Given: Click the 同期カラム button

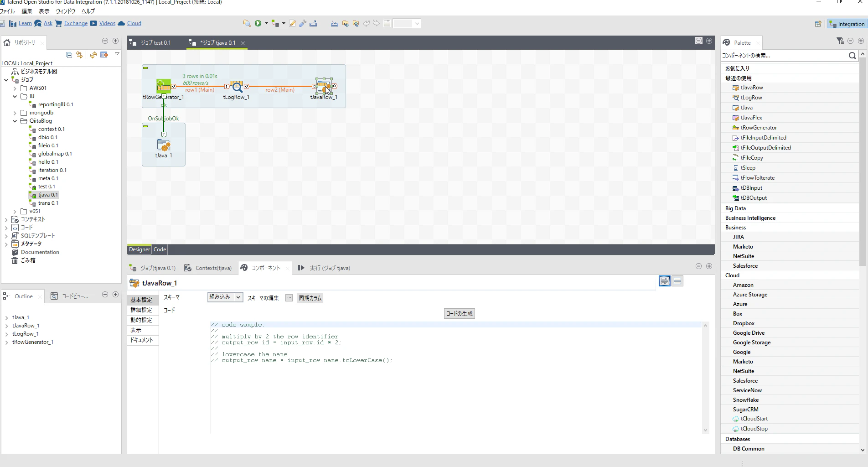Looking at the screenshot, I should click(310, 298).
